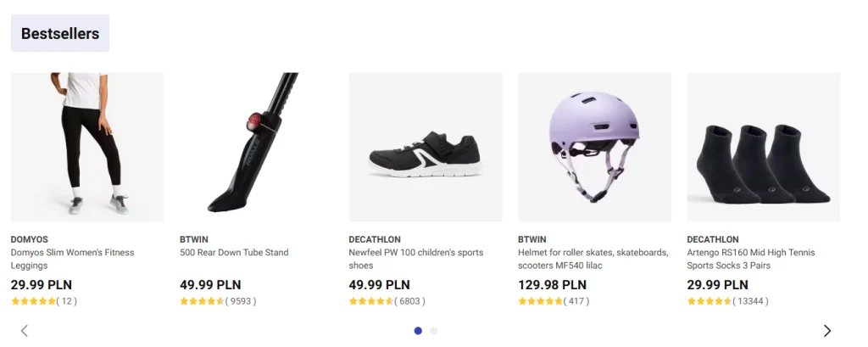Image resolution: width=868 pixels, height=347 pixels.
Task: Open Artengo RS160 tennis socks link
Action: point(750,259)
